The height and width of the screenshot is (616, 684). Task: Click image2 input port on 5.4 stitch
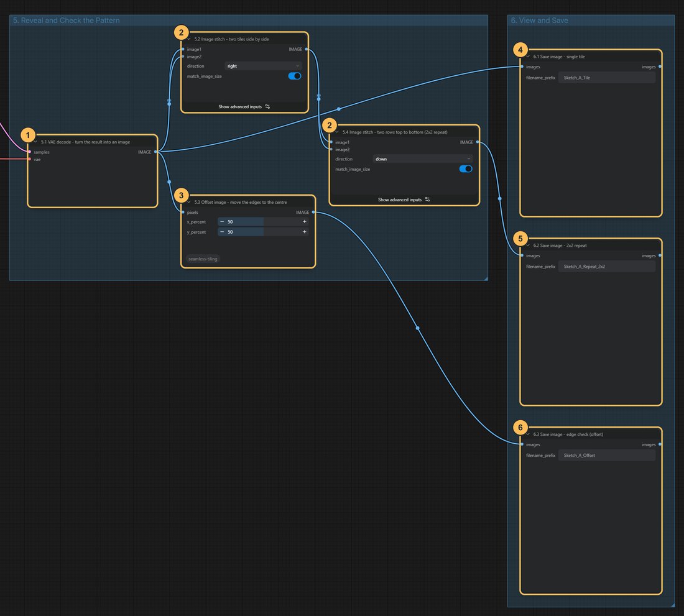(331, 149)
